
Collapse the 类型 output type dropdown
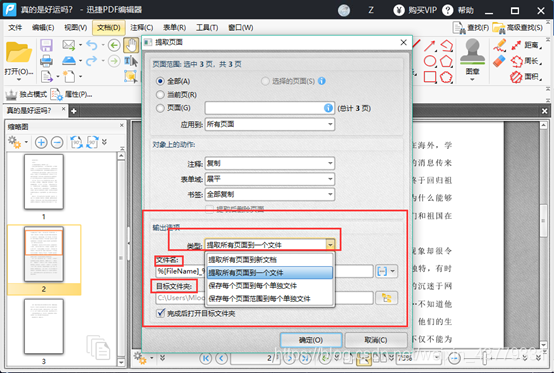(330, 244)
